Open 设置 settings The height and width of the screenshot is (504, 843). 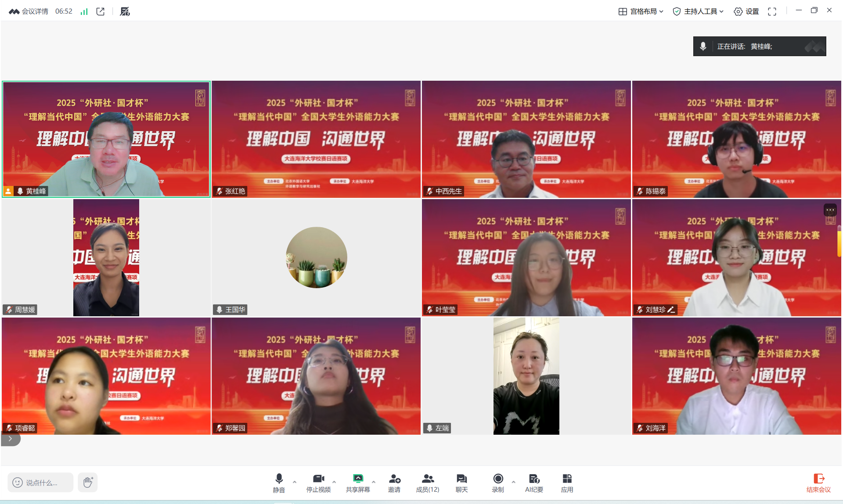[746, 11]
